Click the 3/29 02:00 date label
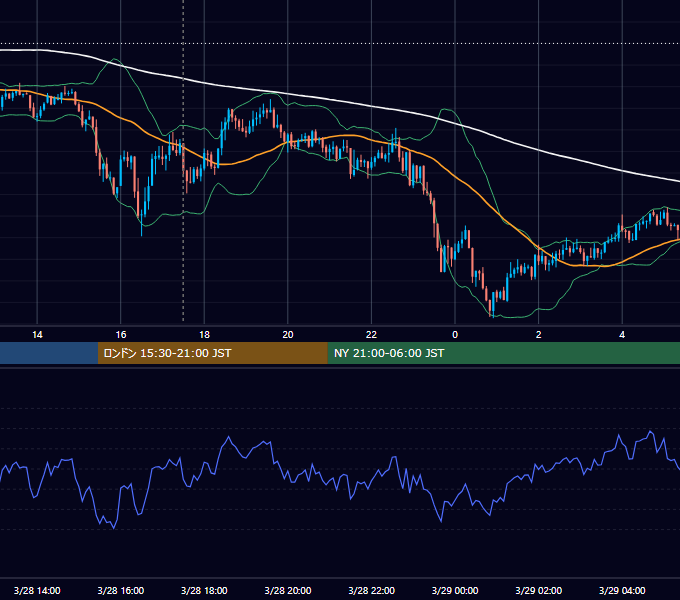 [539, 590]
